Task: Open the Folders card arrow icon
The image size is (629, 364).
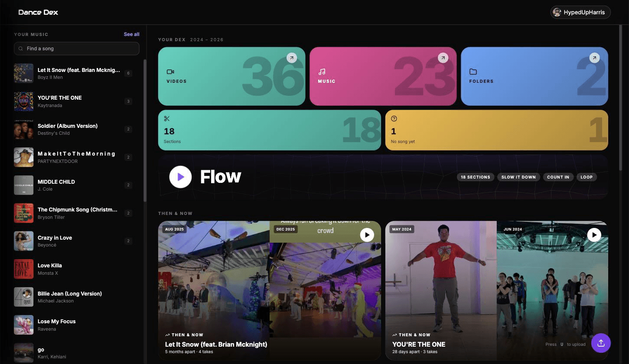Action: coord(594,58)
